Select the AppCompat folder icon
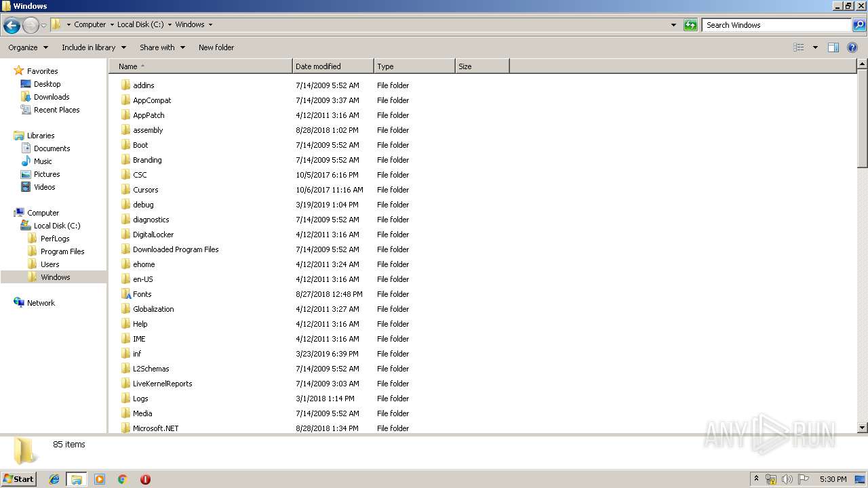The image size is (868, 488). pos(125,100)
